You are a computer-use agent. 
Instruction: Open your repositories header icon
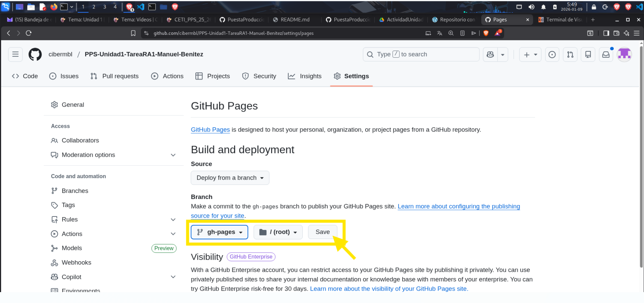click(588, 54)
